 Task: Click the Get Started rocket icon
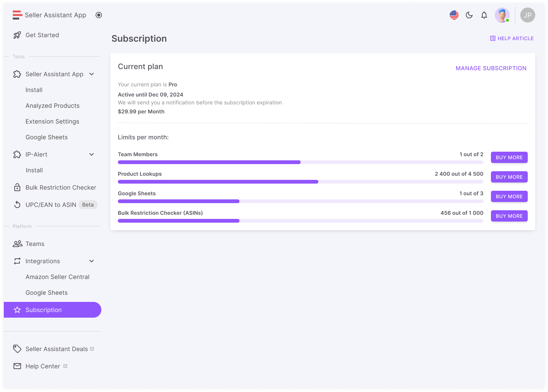point(17,35)
